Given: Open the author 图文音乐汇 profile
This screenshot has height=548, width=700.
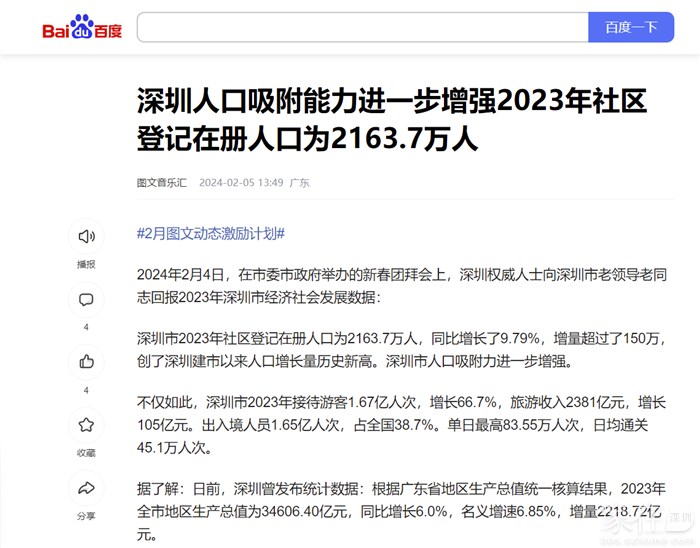Looking at the screenshot, I should [x=161, y=183].
